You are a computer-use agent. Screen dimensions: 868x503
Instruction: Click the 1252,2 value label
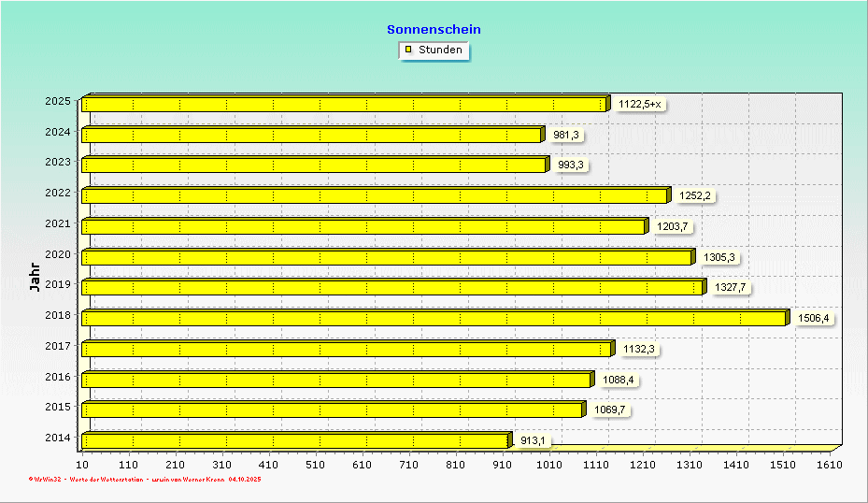(x=695, y=195)
